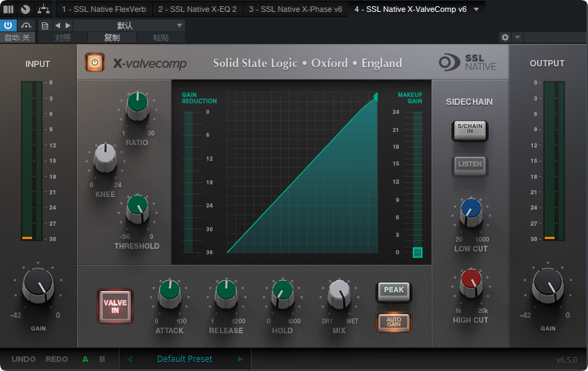This screenshot has height=371, width=588.
Task: Click the SSL Native logo
Action: click(x=468, y=62)
